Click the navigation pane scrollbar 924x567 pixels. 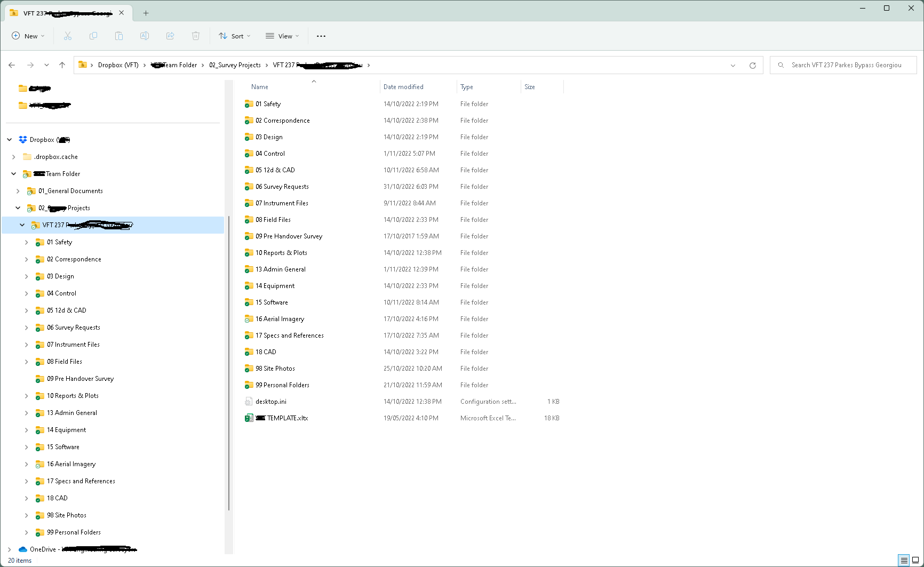click(229, 363)
